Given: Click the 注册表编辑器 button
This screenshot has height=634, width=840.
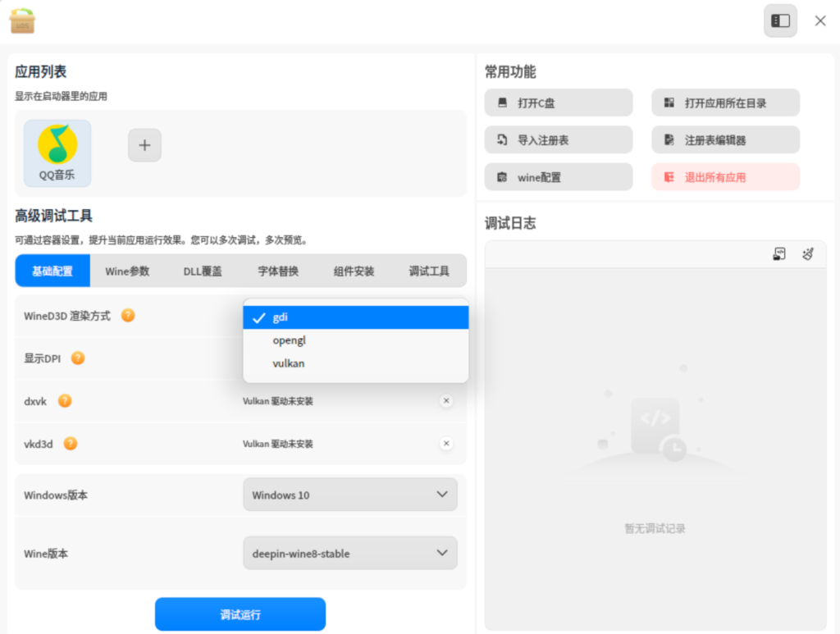Looking at the screenshot, I should pos(725,140).
